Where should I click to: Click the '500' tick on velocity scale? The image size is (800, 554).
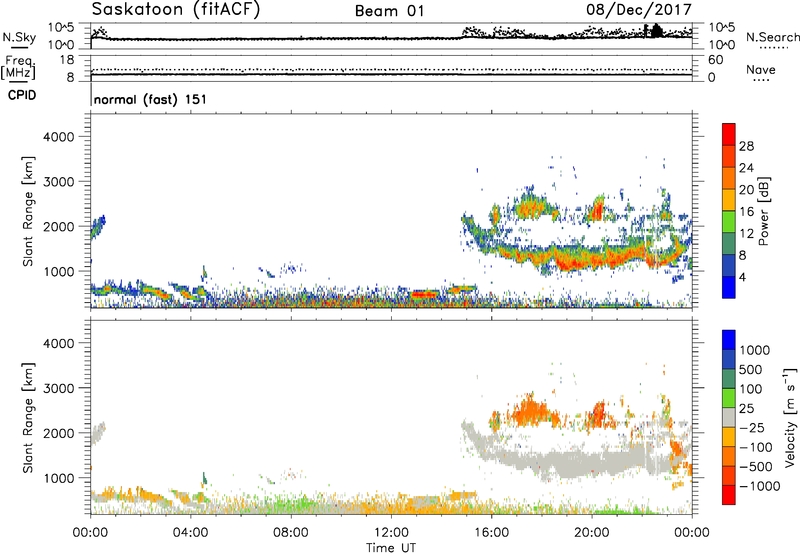click(x=751, y=369)
